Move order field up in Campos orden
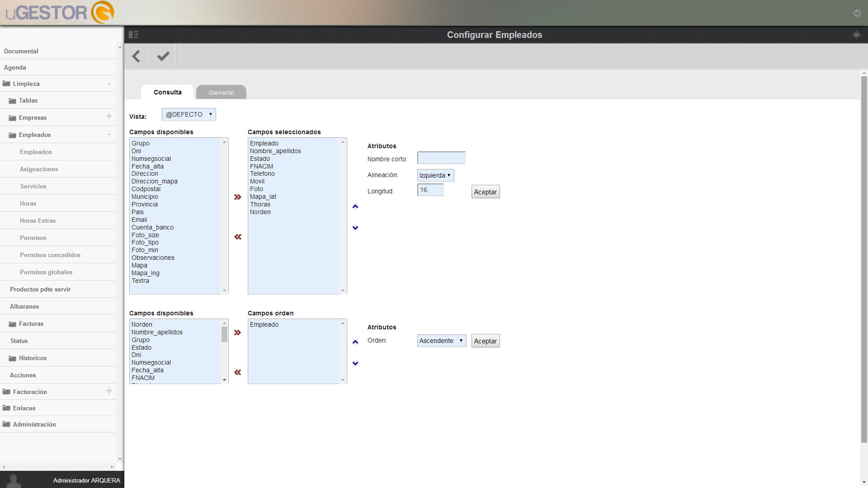Screen dimensions: 868x488 click(x=355, y=342)
